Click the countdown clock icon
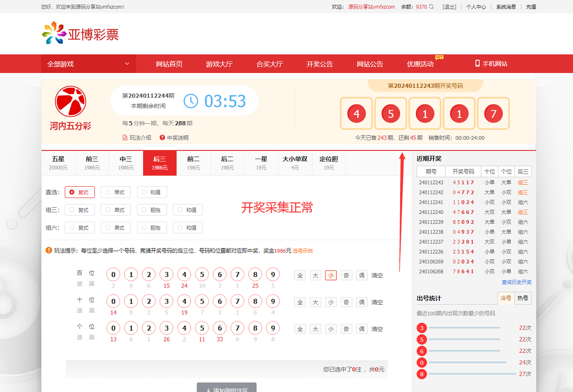This screenshot has width=573, height=392. 191,101
